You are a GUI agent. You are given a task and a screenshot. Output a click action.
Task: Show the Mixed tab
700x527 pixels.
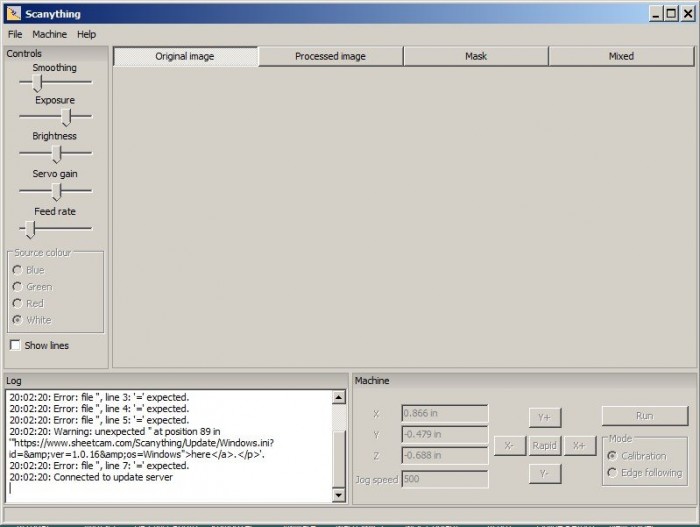(x=621, y=57)
